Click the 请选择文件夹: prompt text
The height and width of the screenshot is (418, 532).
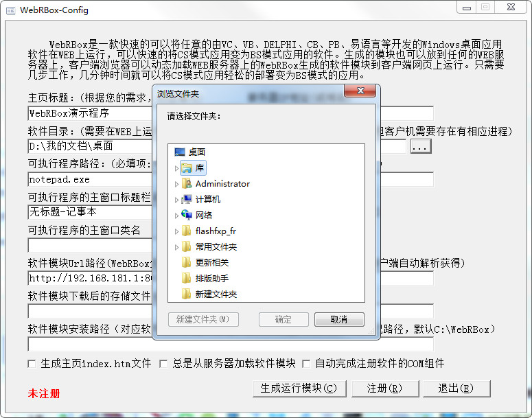[194, 117]
